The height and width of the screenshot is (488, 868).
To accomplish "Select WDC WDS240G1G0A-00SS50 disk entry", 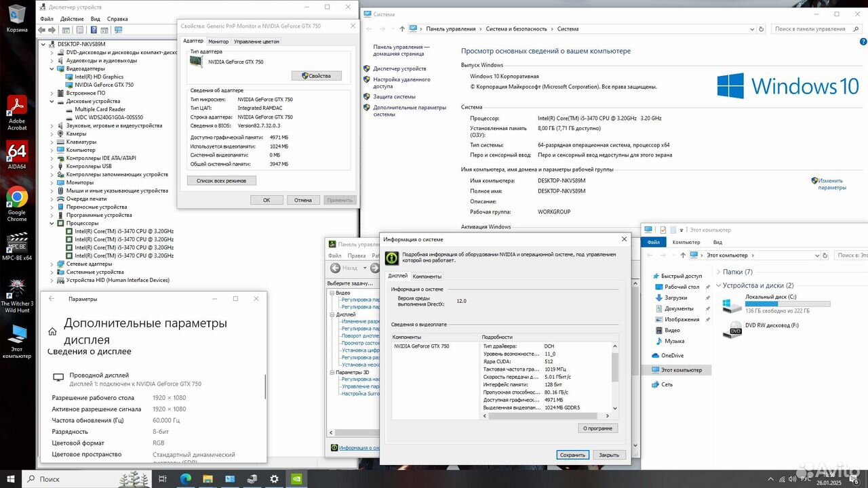I will [x=108, y=117].
